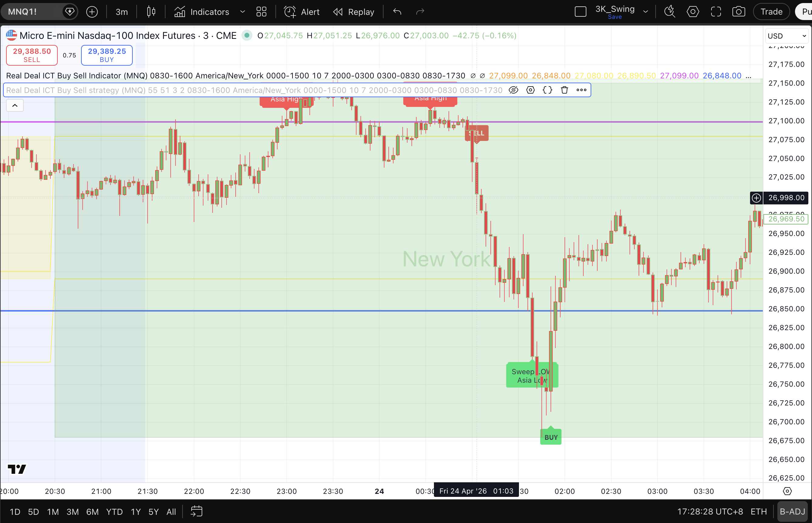Click the 26,969.50 last price label

point(786,219)
